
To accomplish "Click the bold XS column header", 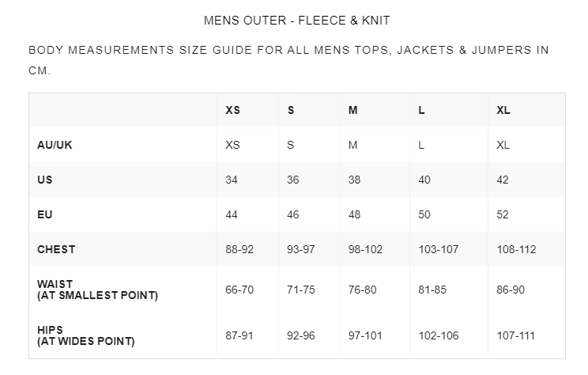I will tap(232, 111).
